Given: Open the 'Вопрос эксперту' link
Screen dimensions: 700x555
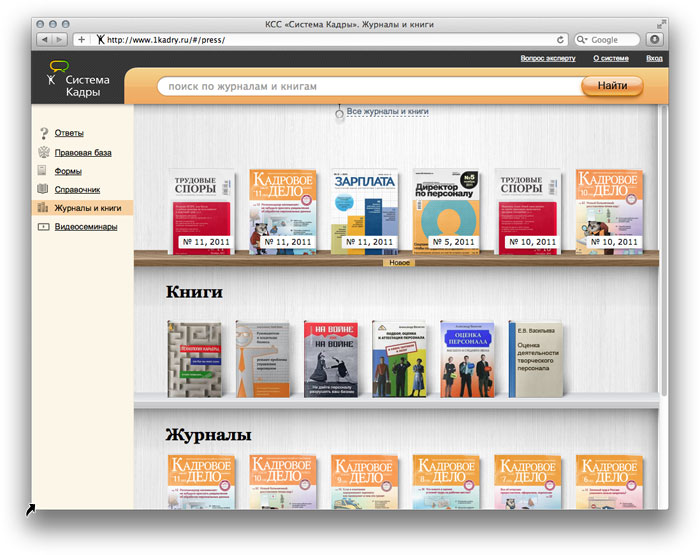Looking at the screenshot, I should pyautogui.click(x=548, y=59).
